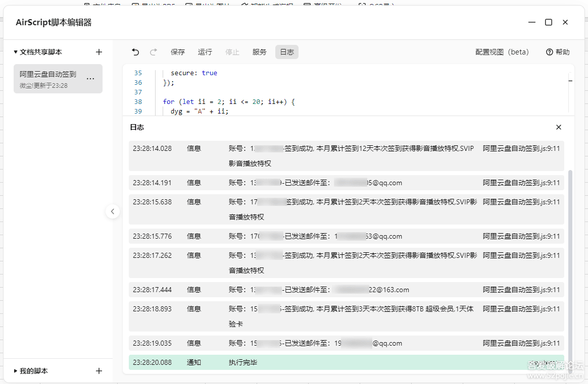Click the 'for (let ii = 2' line

tap(229, 101)
